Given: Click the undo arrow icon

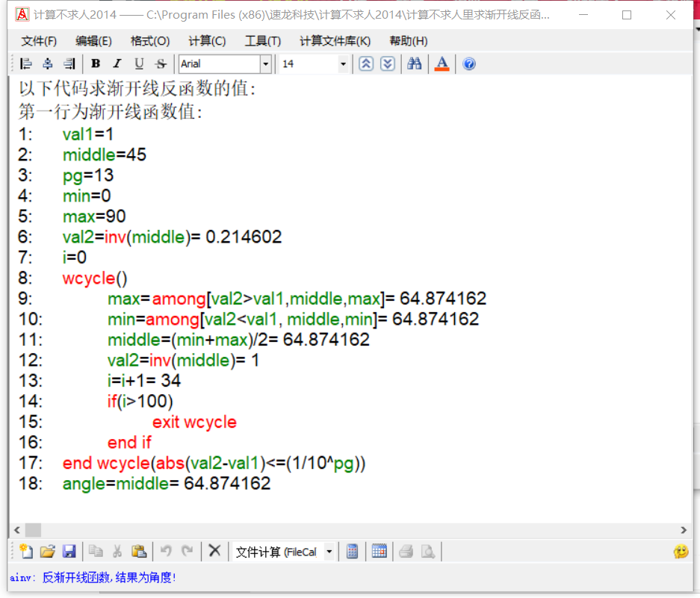Looking at the screenshot, I should tap(166, 552).
